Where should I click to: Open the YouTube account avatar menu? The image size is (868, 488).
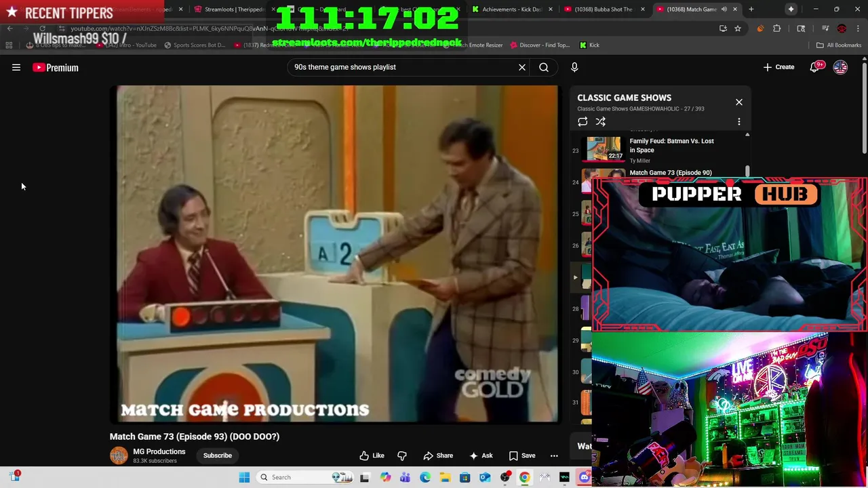point(840,67)
